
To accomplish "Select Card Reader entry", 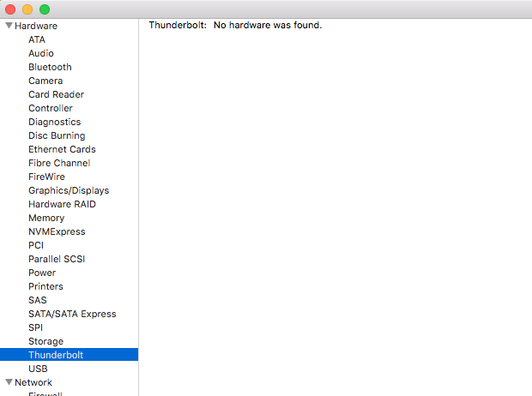I will 56,94.
